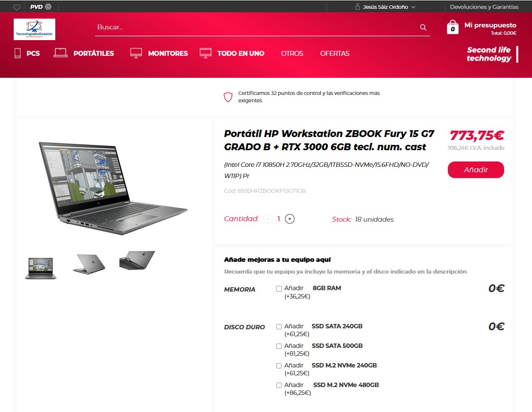Click the wishlist heart icon
Viewport: 532px width, 412px height.
coord(17,7)
